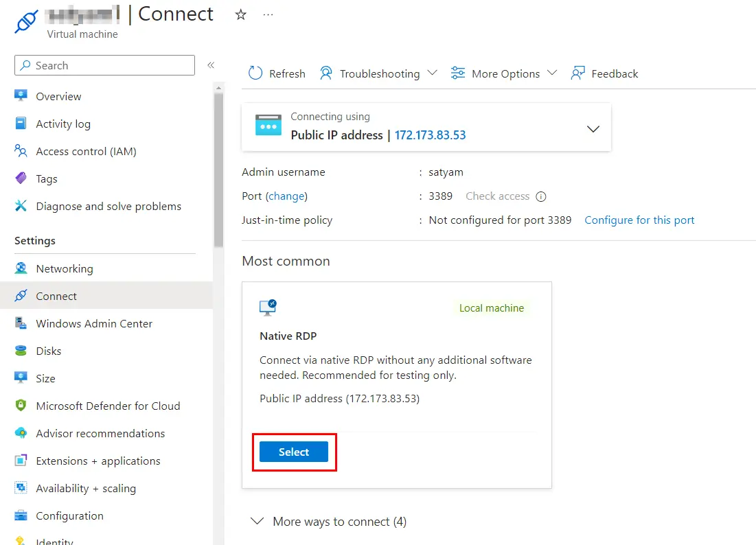
Task: Click the Connect plug icon in header
Action: [x=26, y=21]
